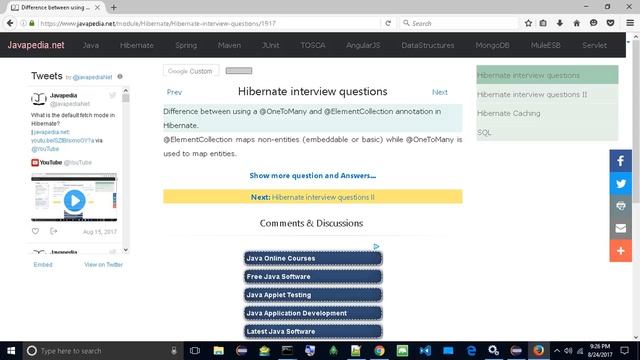
Task: Share page via email icon
Action: coord(620,228)
